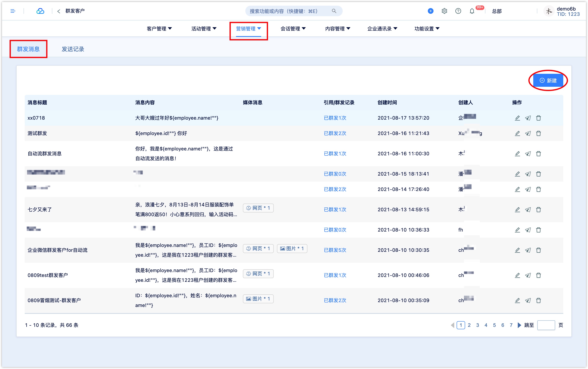This screenshot has height=369, width=588.
Task: Click the next page arrow
Action: coord(519,325)
